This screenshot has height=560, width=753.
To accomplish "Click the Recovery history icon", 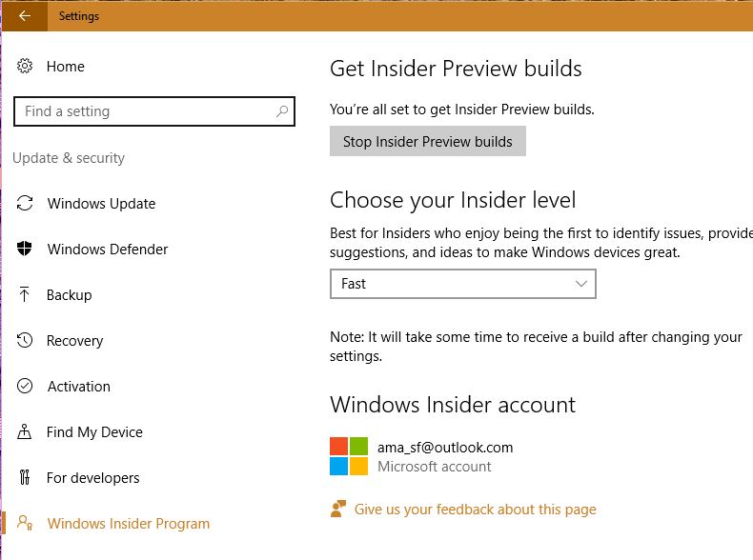I will coord(26,341).
